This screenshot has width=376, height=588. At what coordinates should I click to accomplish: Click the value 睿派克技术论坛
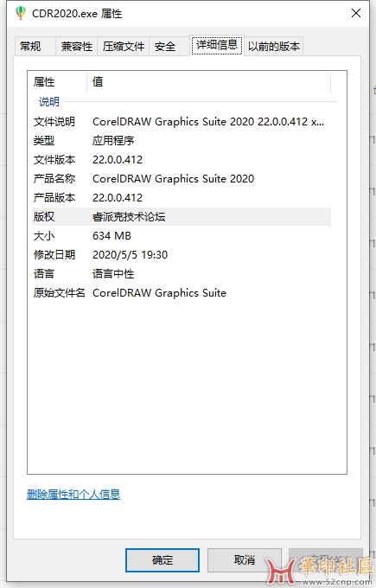click(129, 217)
